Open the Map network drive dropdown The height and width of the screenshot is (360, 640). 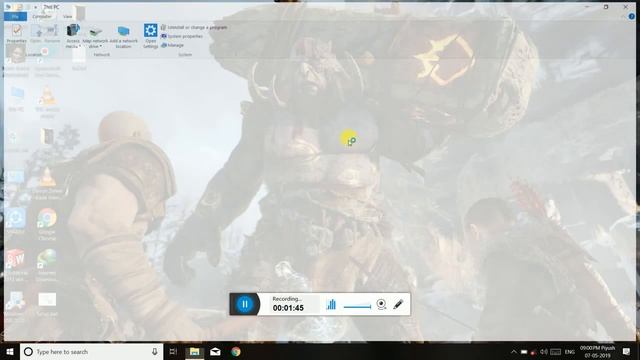pyautogui.click(x=95, y=38)
